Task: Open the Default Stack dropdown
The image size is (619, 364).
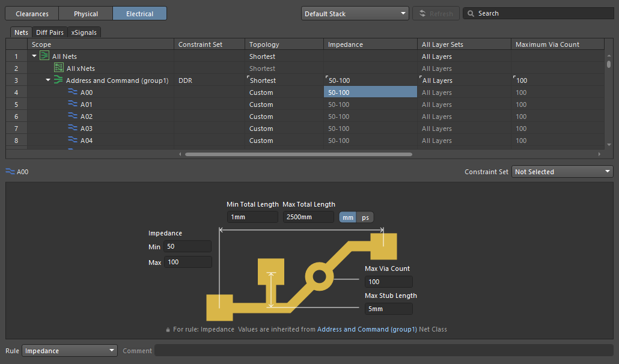Action: coord(355,13)
